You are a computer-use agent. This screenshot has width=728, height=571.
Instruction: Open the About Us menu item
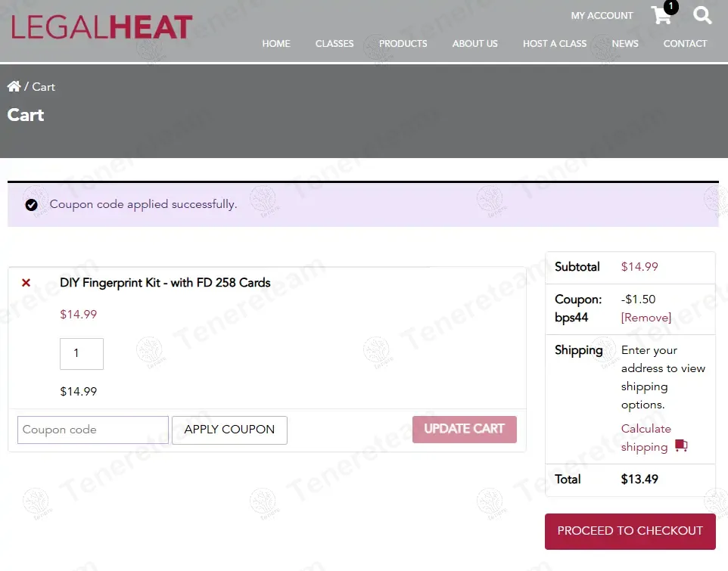tap(475, 44)
